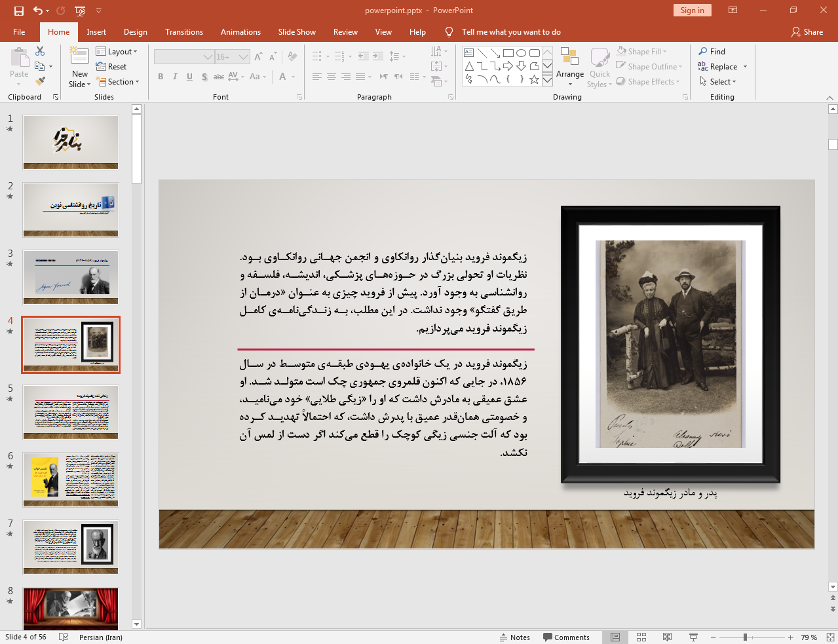Viewport: 838px width, 644px height.
Task: Click the Format Painter brush icon
Action: (40, 81)
